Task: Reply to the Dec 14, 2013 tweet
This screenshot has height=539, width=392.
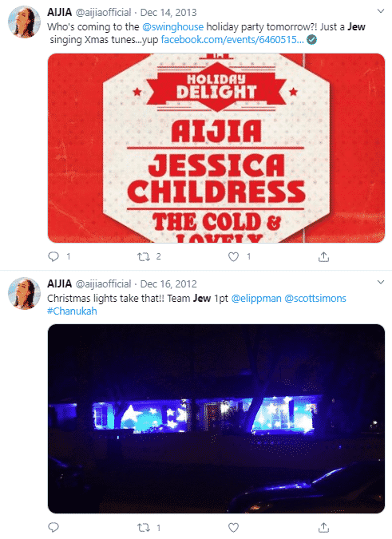Action: click(53, 256)
